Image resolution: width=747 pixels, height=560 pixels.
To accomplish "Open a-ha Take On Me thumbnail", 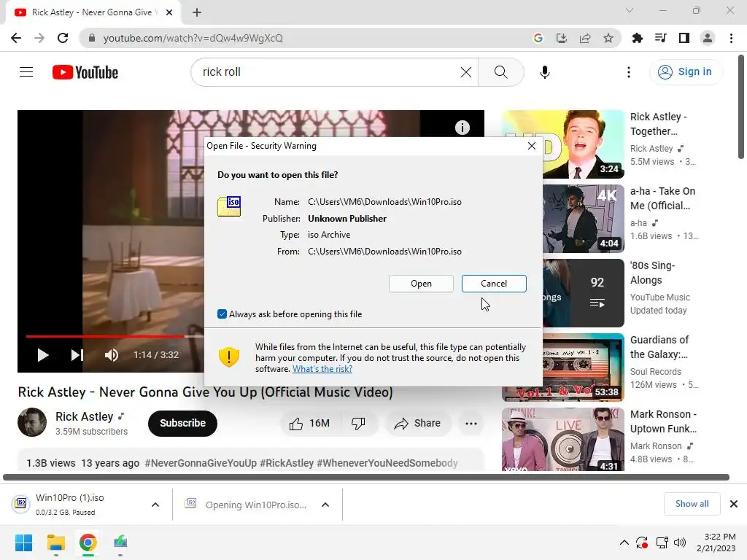I will coord(584,219).
